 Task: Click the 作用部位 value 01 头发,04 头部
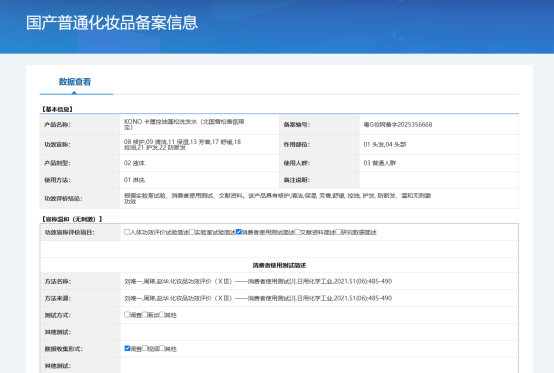coord(385,144)
